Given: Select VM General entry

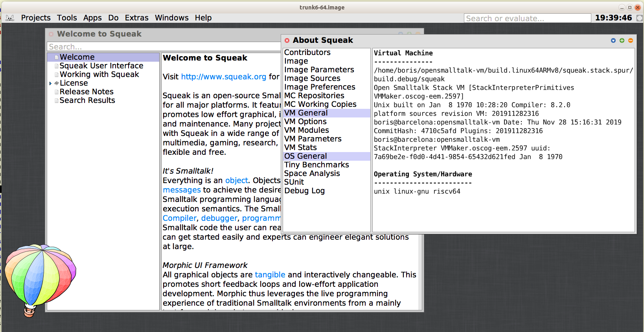Looking at the screenshot, I should pyautogui.click(x=327, y=113).
